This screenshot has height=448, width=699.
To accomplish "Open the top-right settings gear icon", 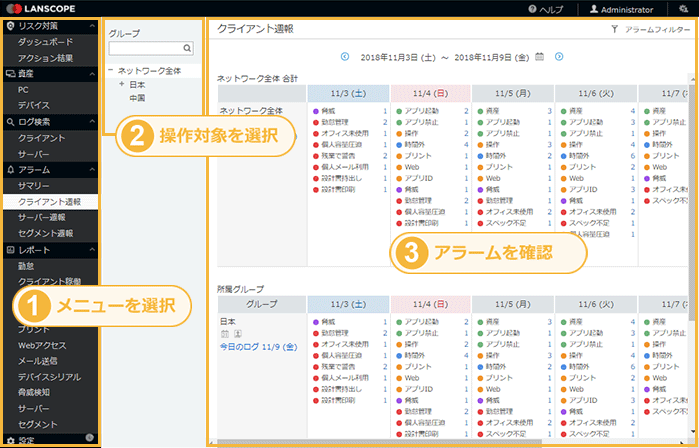I will pos(684,9).
